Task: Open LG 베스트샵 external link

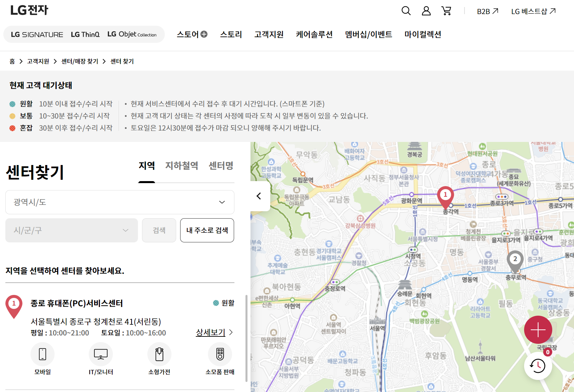Action: pyautogui.click(x=533, y=11)
